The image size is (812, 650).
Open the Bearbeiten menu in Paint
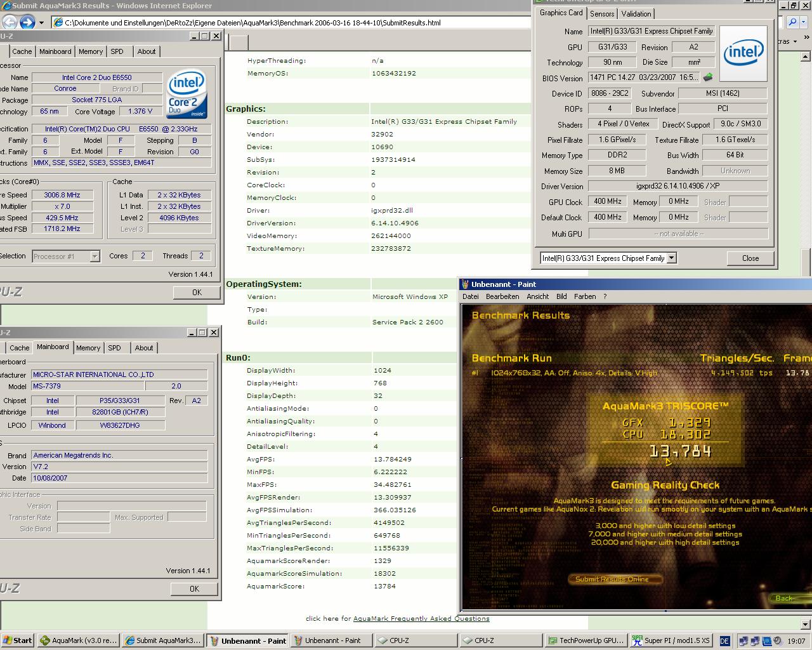click(502, 296)
